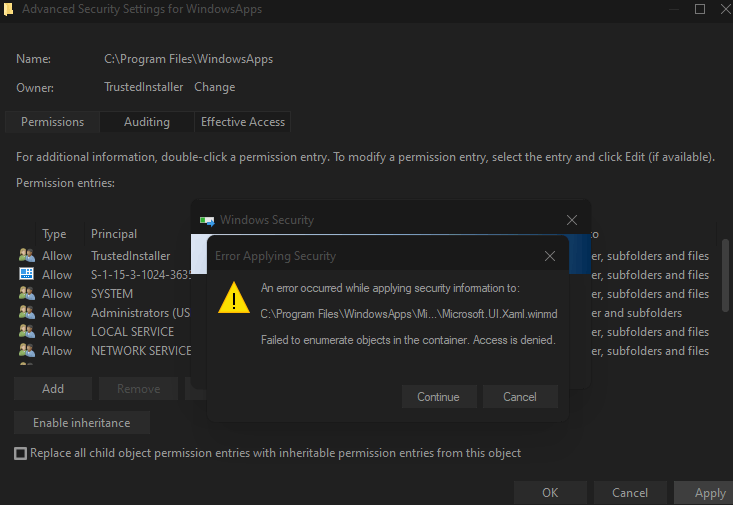
Task: Click the permission entries vertical scrollbar
Action: click(725, 276)
